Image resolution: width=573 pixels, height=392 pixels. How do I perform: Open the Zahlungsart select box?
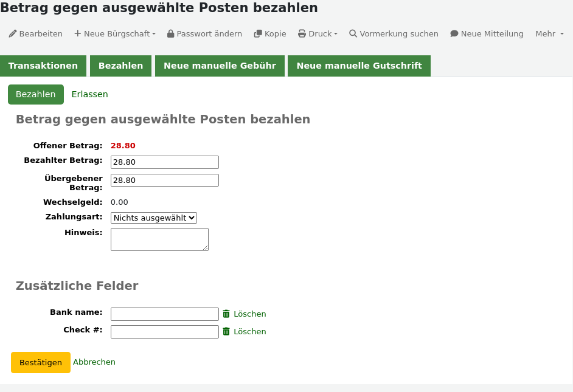tap(154, 218)
